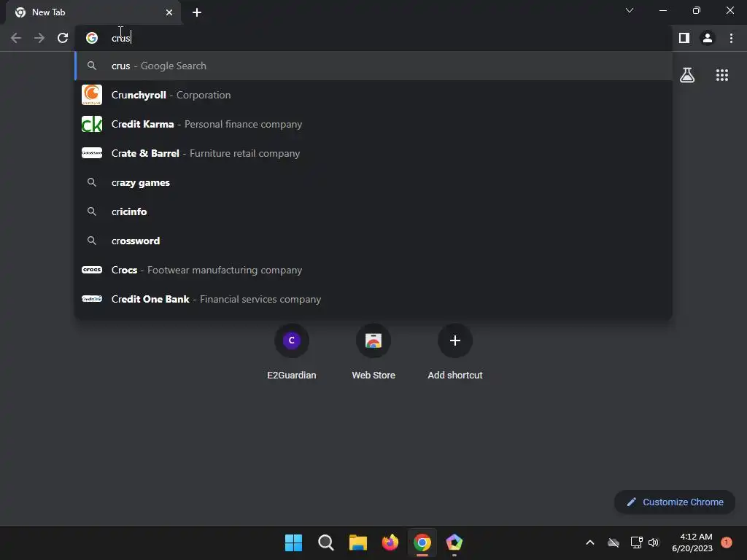Click search icon beside 'crazy games'
The height and width of the screenshot is (560, 747).
point(92,182)
